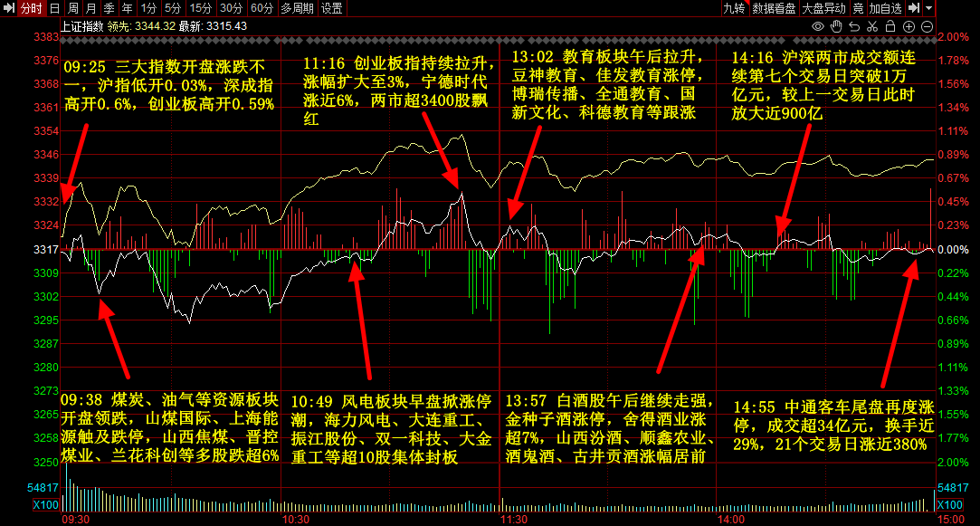Zoom in with the plus circle icon

tap(909, 25)
